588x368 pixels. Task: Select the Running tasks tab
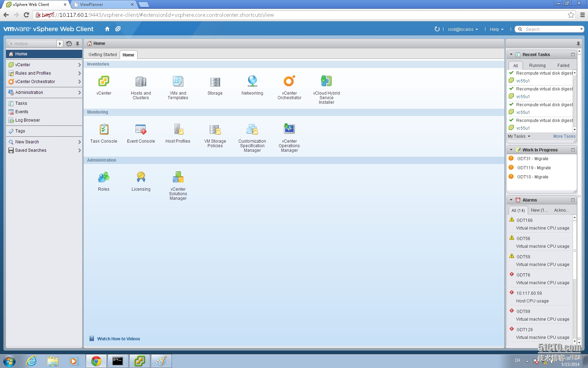coord(537,66)
